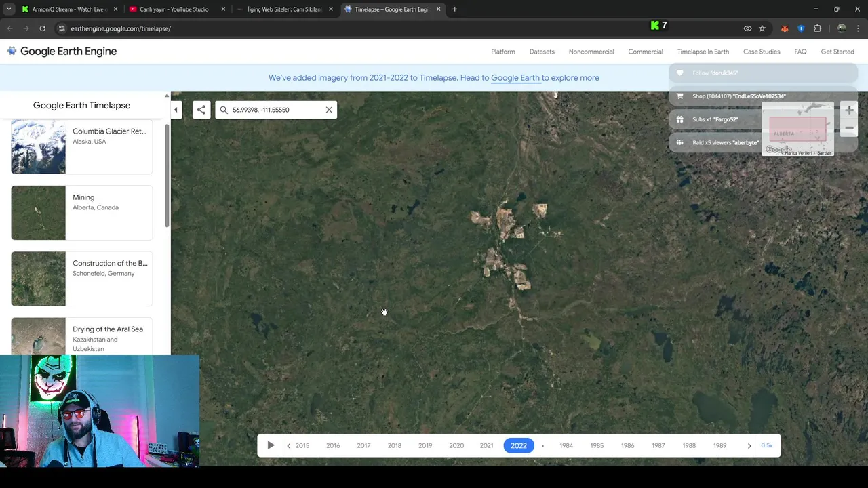The image size is (868, 488).
Task: Bookmark this page with star icon
Action: [762, 28]
